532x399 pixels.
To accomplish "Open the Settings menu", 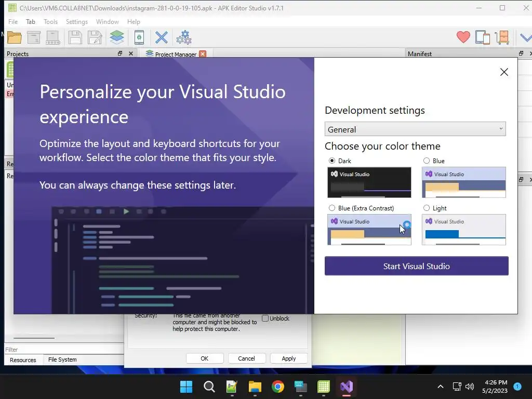I will click(77, 22).
